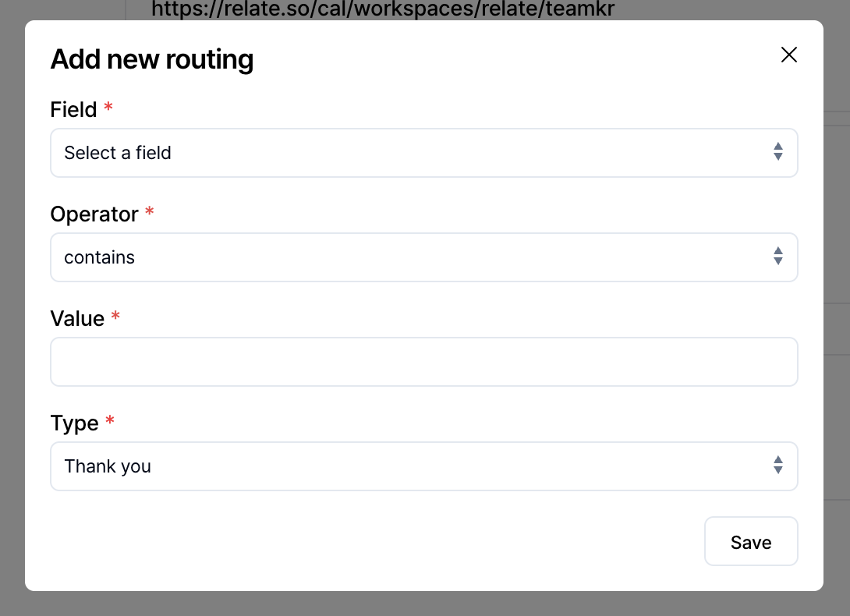Click the Field dropdown chevron icon

point(778,153)
